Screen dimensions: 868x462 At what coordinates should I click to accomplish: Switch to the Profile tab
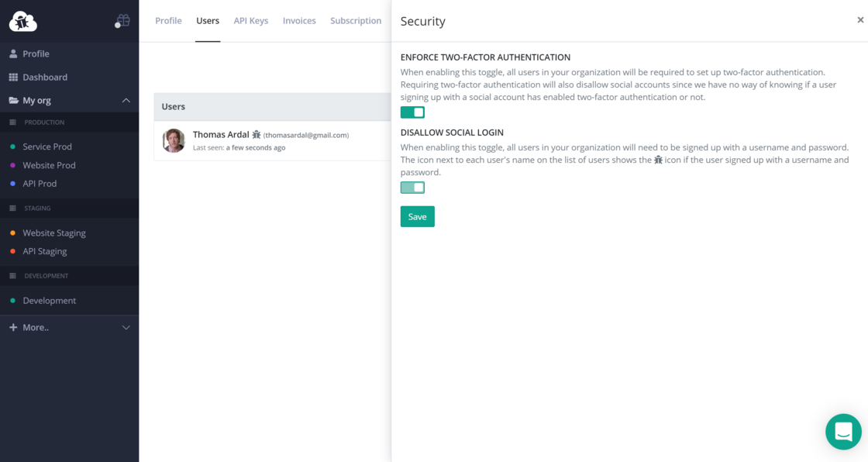point(168,20)
